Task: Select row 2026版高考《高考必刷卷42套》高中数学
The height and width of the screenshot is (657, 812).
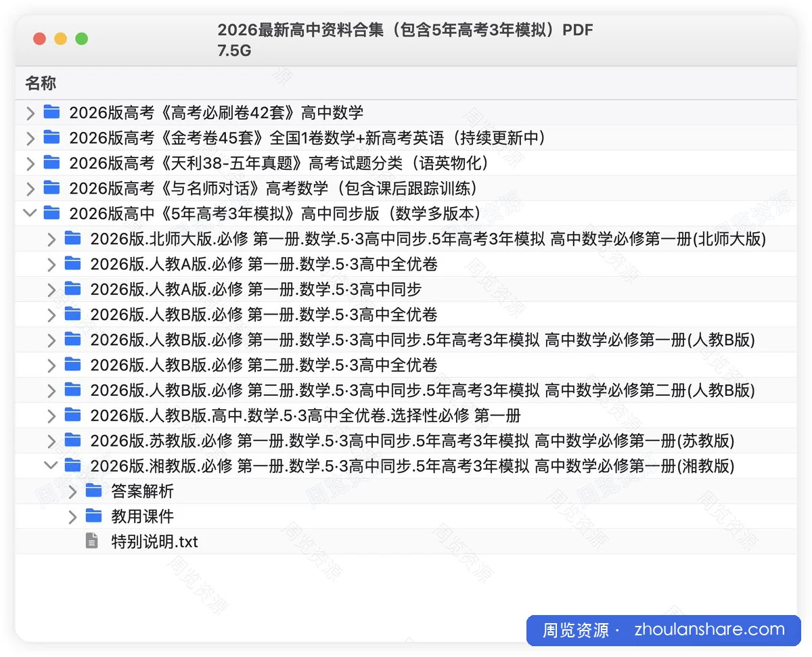Action: point(406,113)
